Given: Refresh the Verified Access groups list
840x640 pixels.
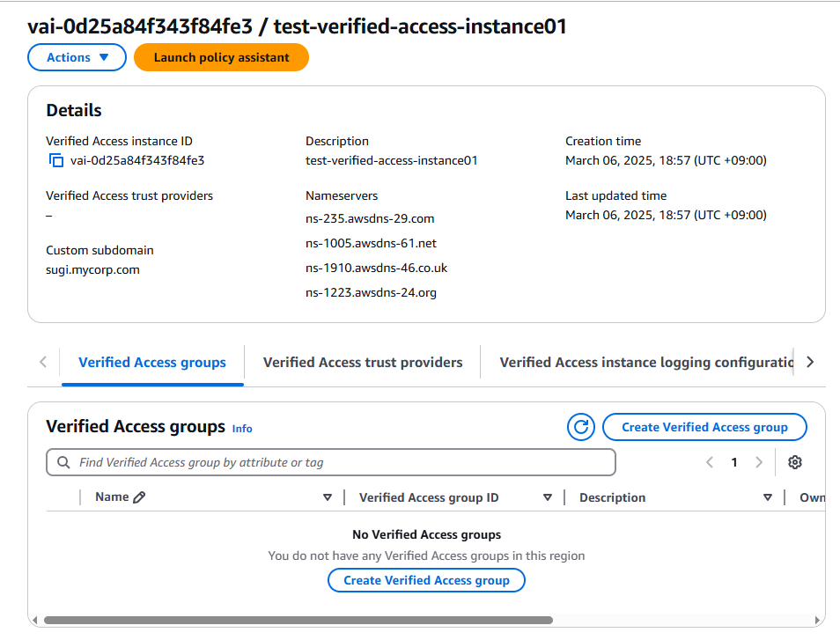Looking at the screenshot, I should click(x=581, y=427).
